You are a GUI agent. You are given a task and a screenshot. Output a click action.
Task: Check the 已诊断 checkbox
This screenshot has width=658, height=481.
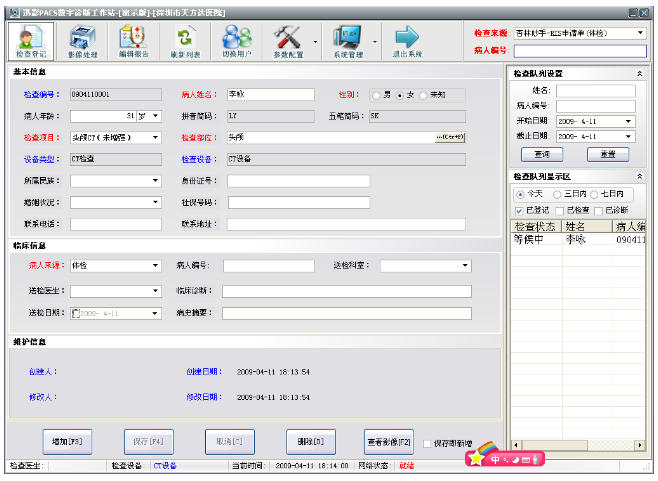click(x=599, y=211)
